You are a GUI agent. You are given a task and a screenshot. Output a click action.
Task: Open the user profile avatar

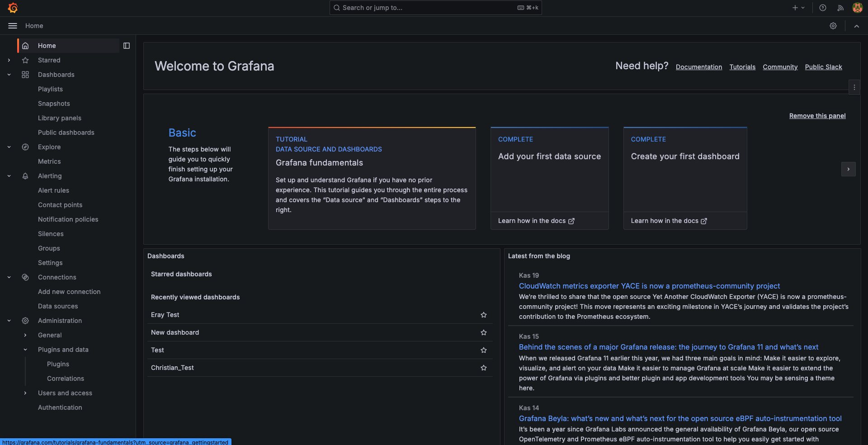(857, 8)
